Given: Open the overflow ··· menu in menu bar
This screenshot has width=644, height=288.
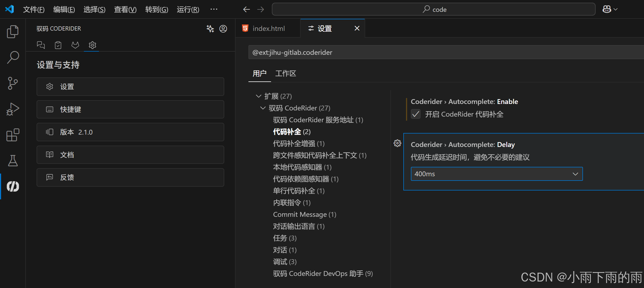Looking at the screenshot, I should pyautogui.click(x=214, y=9).
